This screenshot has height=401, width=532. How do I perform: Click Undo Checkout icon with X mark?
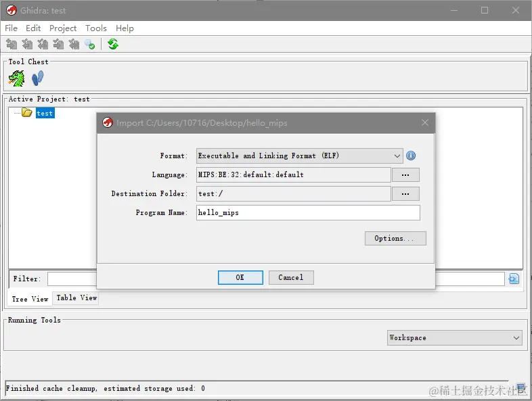pos(74,45)
